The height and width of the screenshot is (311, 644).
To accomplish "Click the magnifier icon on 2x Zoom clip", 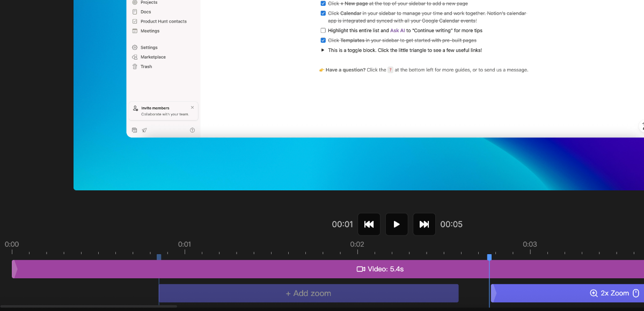I will 594,293.
